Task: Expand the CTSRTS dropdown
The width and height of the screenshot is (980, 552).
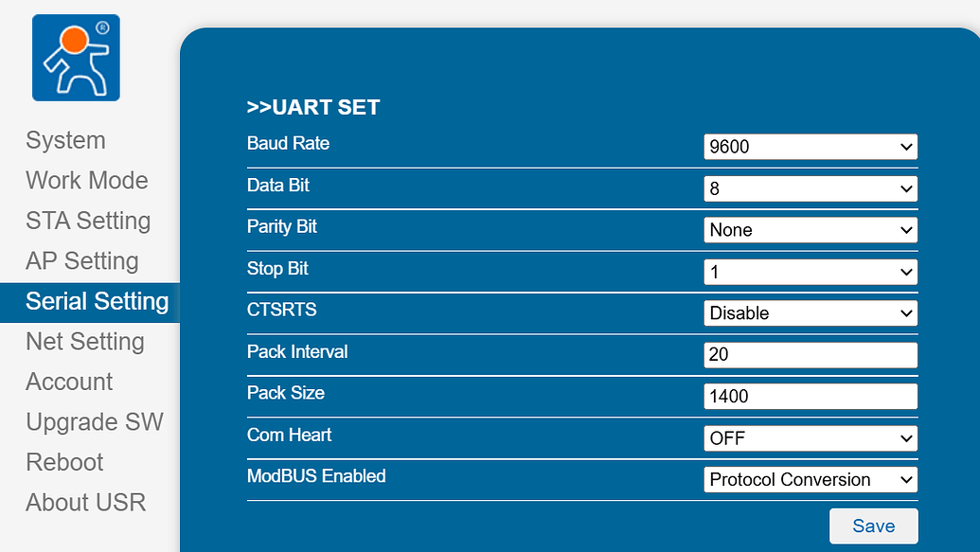Action: (810, 312)
